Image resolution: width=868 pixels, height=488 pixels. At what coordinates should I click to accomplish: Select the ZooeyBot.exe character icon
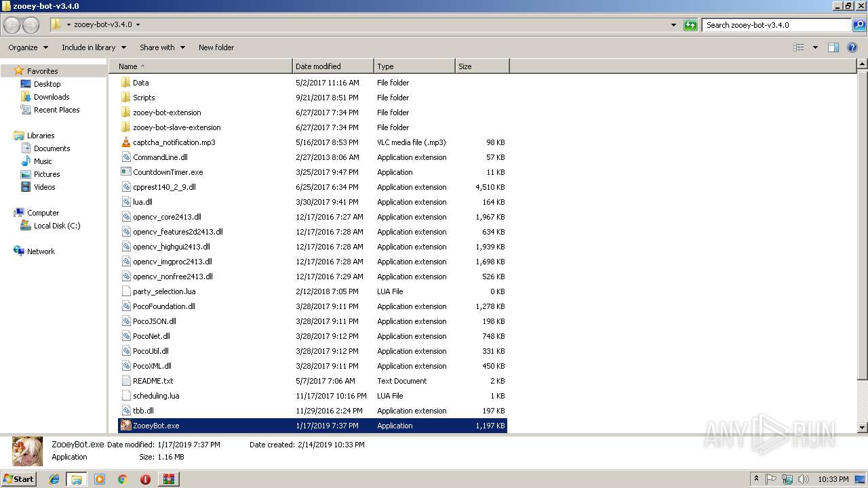[x=125, y=426]
